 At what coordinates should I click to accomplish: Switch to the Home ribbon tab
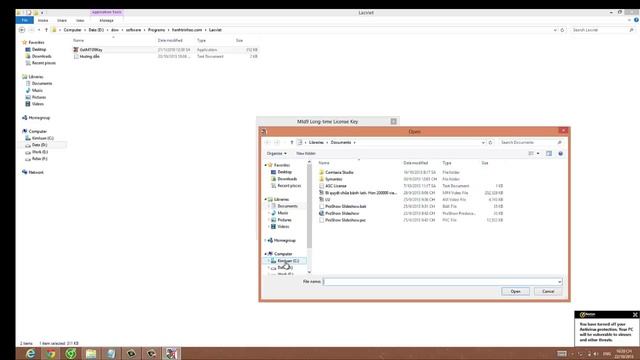coord(43,20)
